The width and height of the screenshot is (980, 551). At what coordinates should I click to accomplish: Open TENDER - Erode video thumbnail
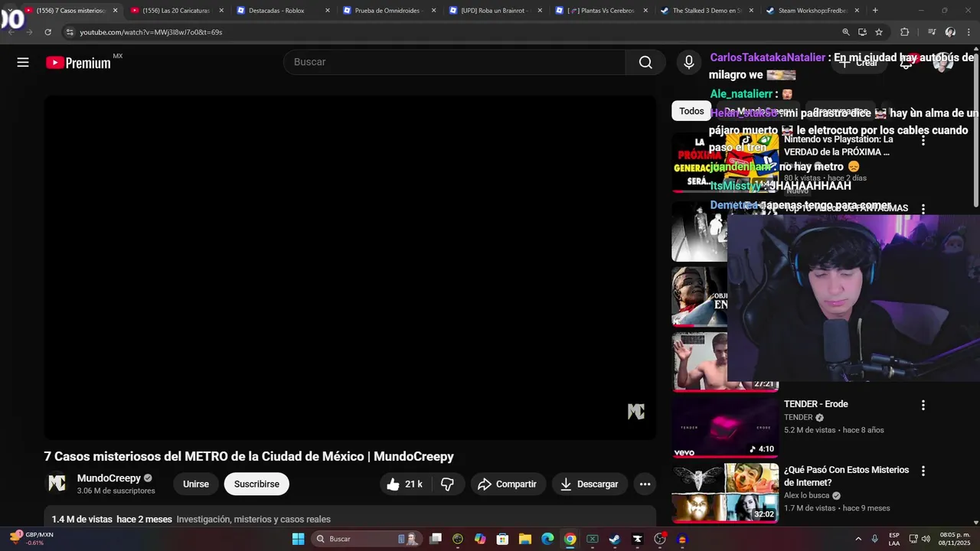click(725, 427)
